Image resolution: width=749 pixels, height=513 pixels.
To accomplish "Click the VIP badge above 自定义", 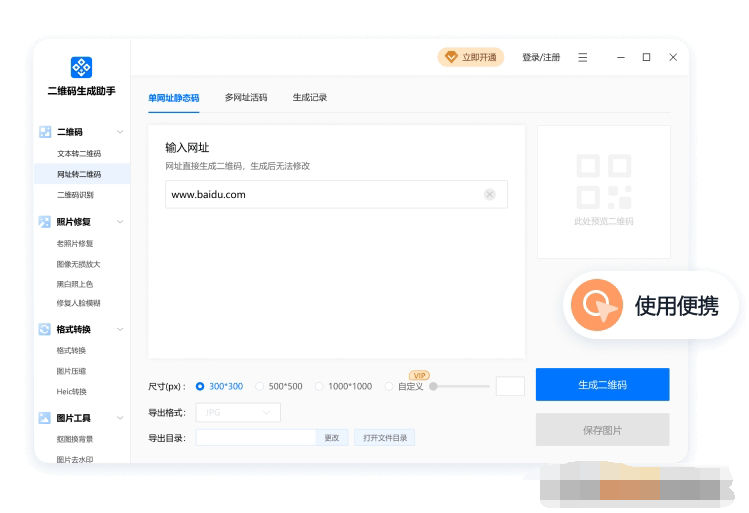I will pyautogui.click(x=419, y=375).
